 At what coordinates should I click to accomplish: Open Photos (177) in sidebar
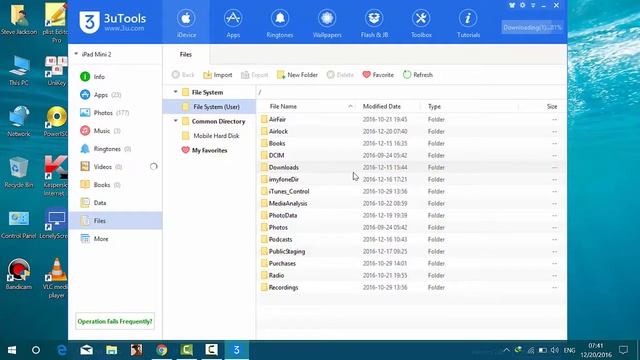(x=115, y=113)
